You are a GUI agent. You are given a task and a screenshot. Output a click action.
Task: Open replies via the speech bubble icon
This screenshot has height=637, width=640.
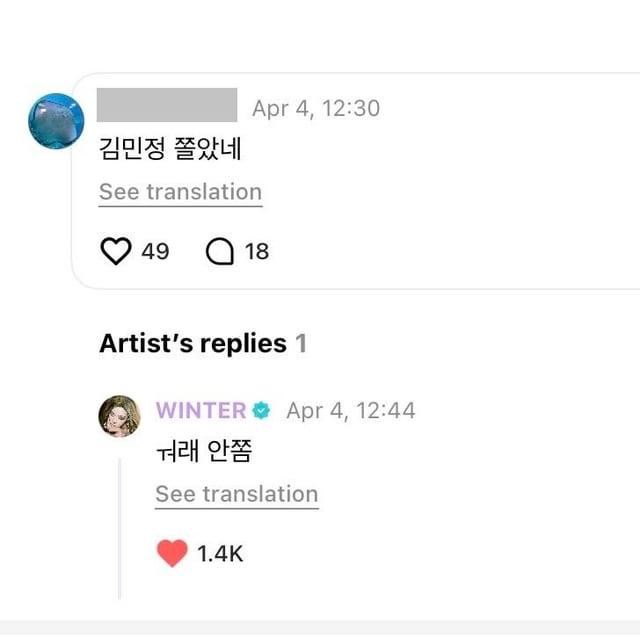pos(220,251)
